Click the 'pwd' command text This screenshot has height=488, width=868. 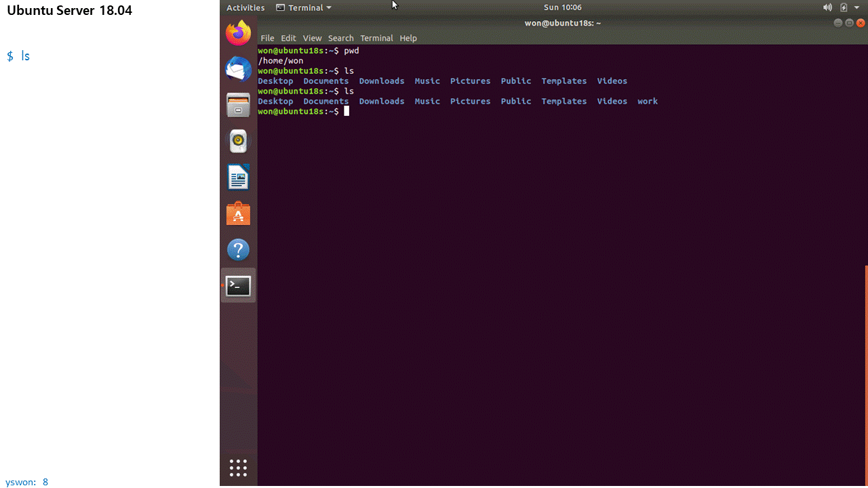point(351,51)
